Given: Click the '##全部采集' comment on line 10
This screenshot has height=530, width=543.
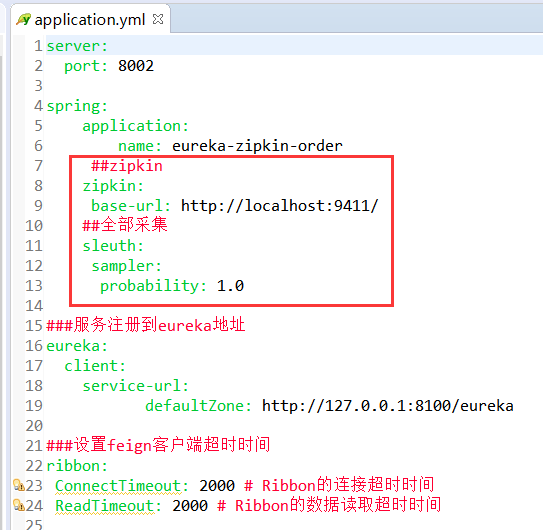Looking at the screenshot, I should click(x=125, y=225).
